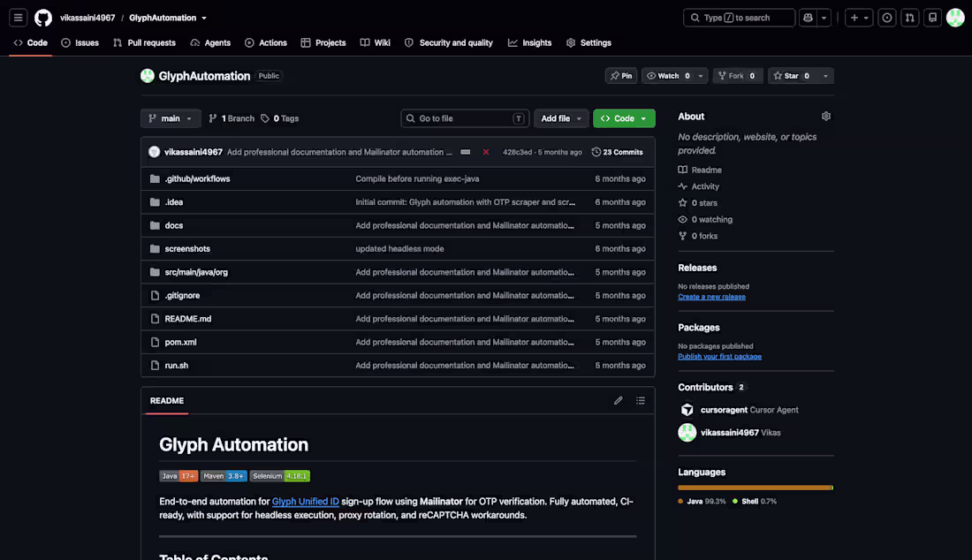Image resolution: width=972 pixels, height=560 pixels.
Task: Expand the Add file dropdown
Action: [561, 118]
